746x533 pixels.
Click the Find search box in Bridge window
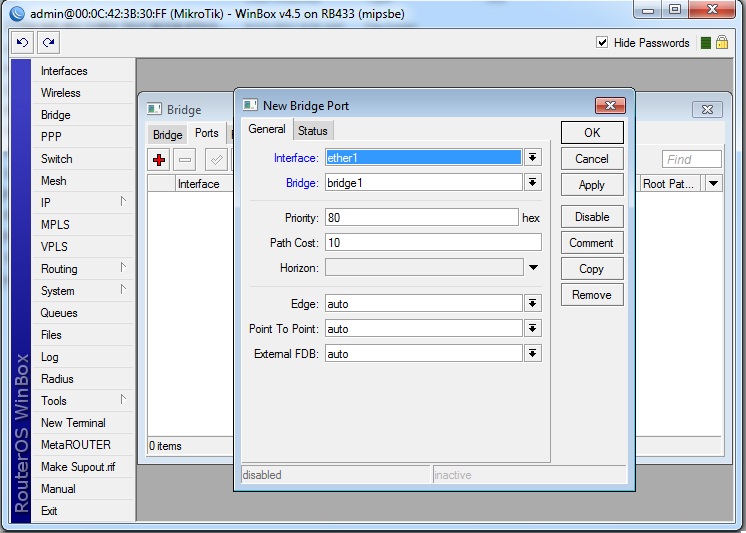(692, 159)
